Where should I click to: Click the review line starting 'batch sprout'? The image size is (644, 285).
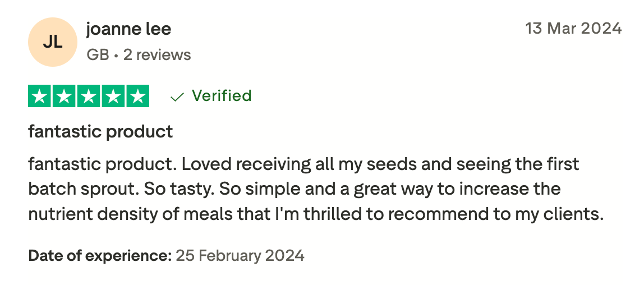click(x=295, y=189)
